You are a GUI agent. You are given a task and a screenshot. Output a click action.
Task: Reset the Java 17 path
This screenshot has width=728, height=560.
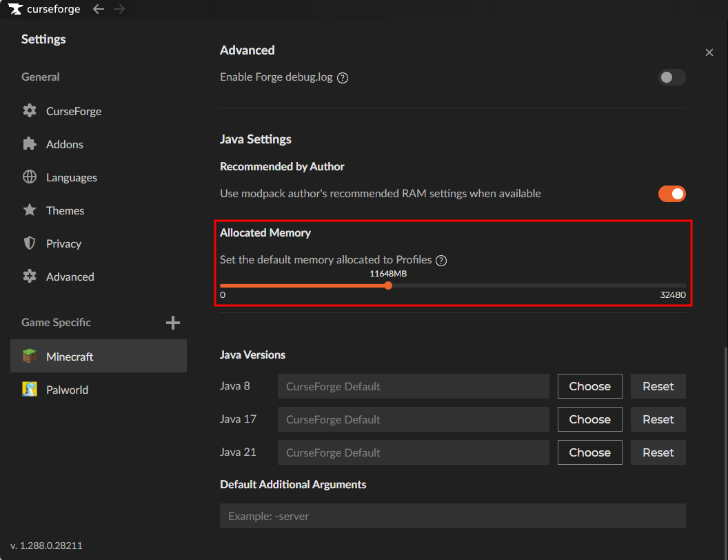coord(658,419)
